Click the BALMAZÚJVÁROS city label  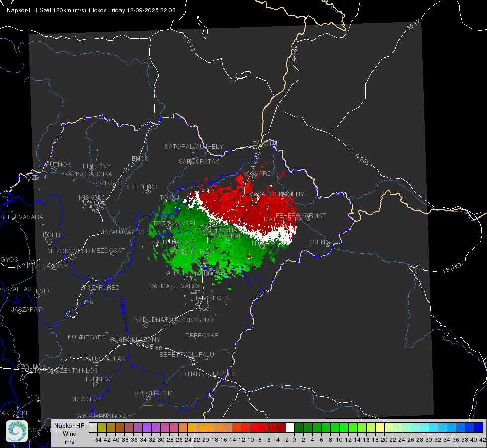(176, 286)
